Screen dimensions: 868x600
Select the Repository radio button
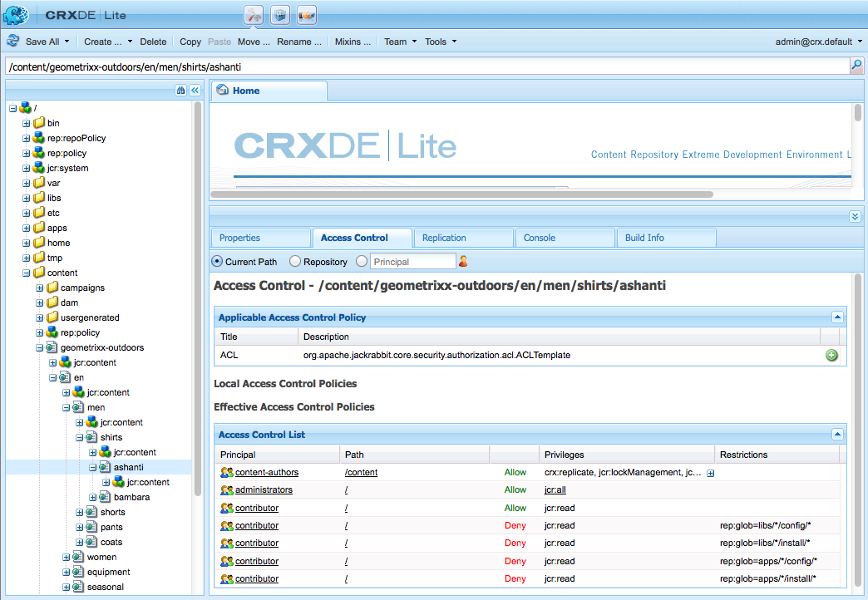tap(295, 261)
